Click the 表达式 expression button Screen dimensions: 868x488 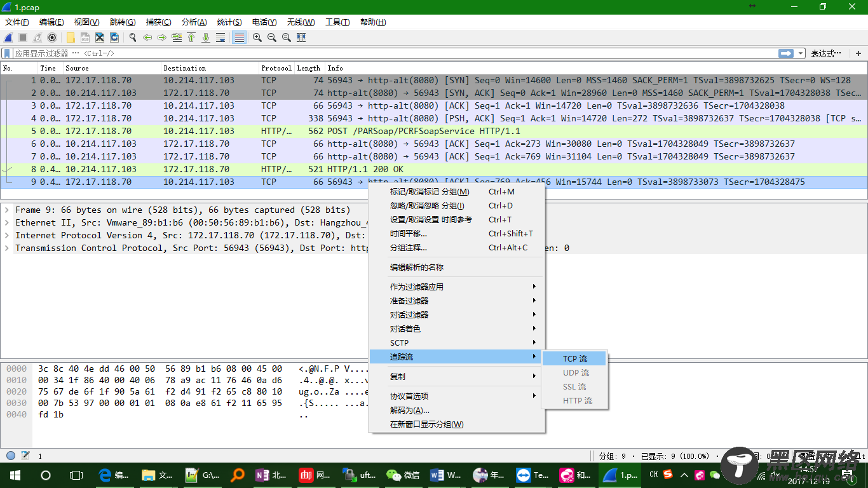point(825,53)
